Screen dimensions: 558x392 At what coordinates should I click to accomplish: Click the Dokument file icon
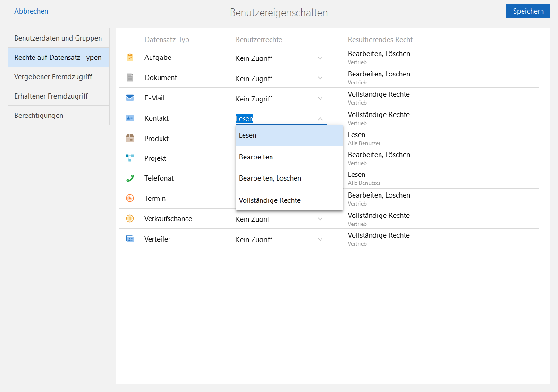pos(130,78)
